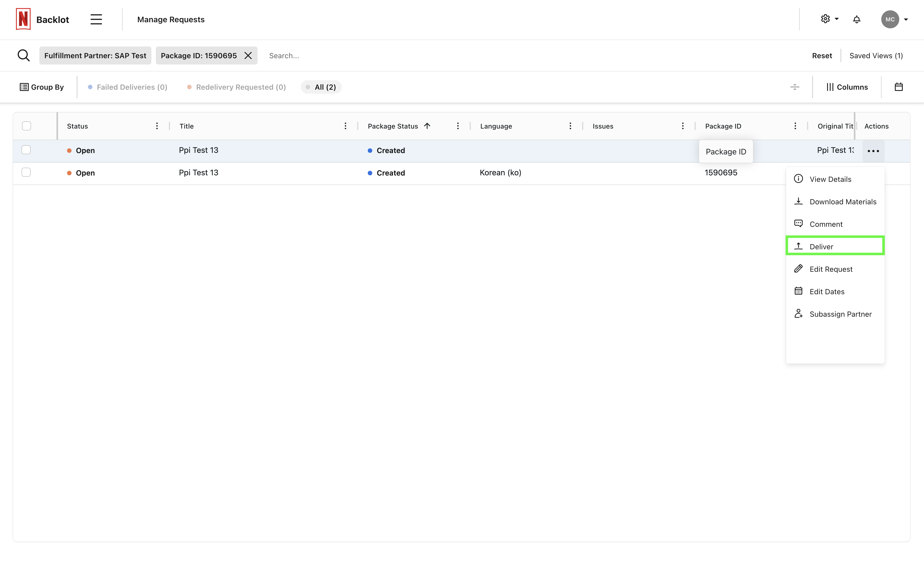Open the calendar view icon

(898, 87)
